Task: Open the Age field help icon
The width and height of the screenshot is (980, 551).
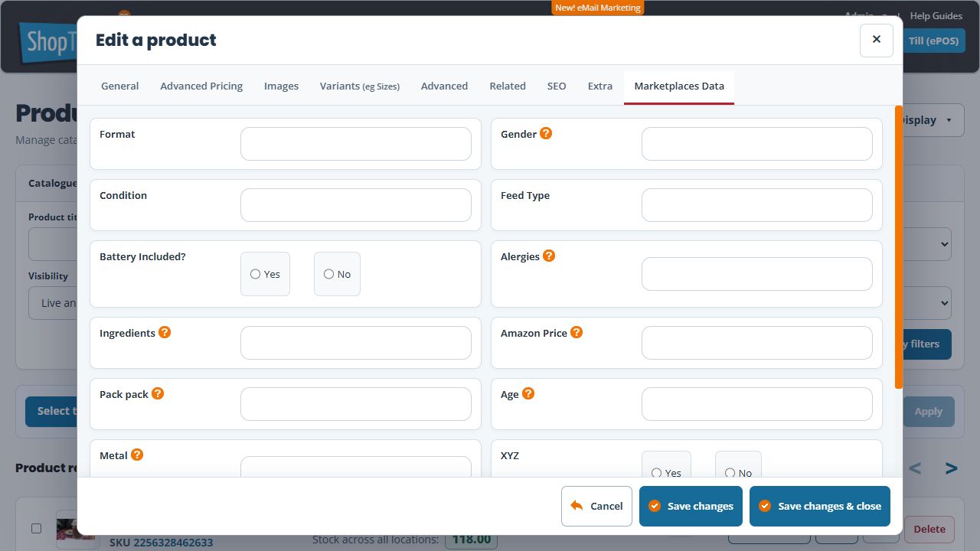Action: coord(528,393)
